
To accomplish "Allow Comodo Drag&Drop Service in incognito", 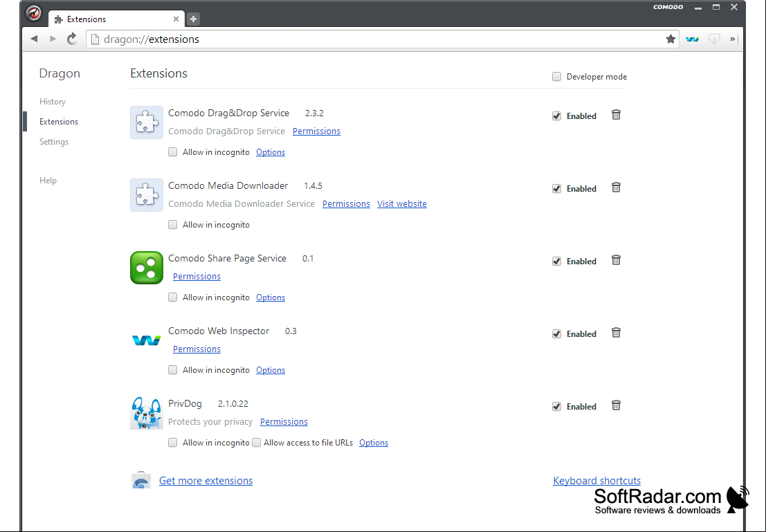I will (172, 152).
